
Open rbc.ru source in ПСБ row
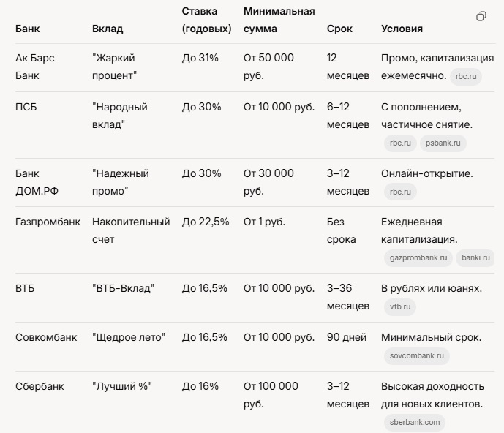[x=400, y=143]
